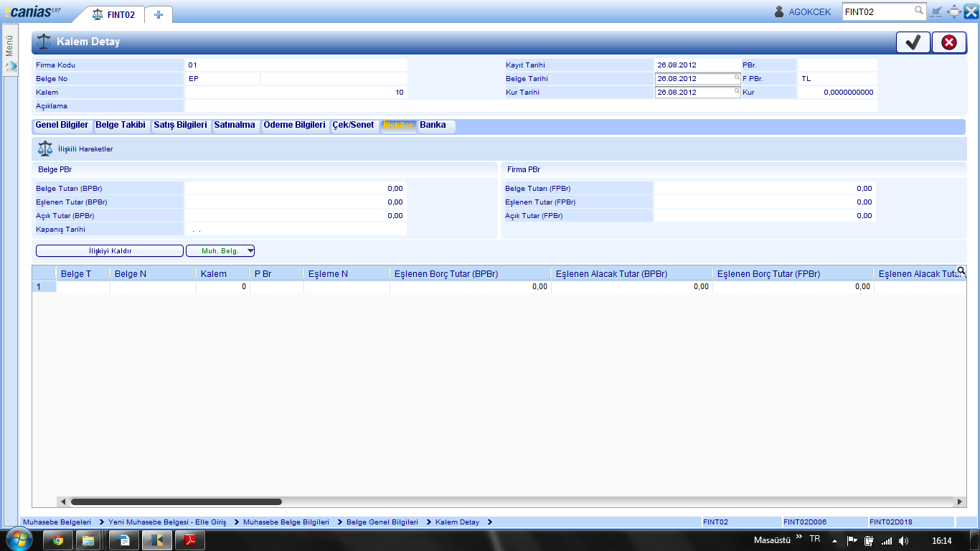Click the horizontal scrollbar thumb
980x551 pixels.
coord(176,502)
